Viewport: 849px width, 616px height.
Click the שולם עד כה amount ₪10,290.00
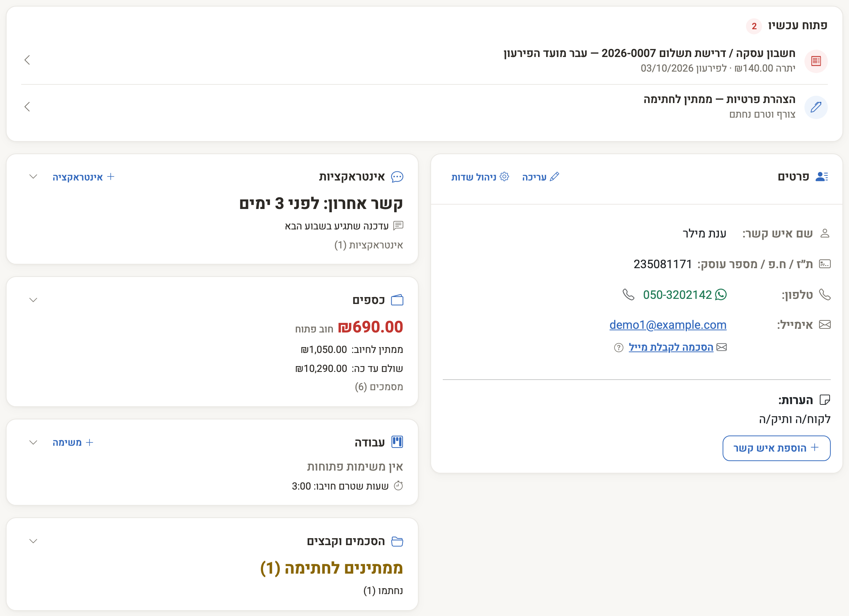321,369
